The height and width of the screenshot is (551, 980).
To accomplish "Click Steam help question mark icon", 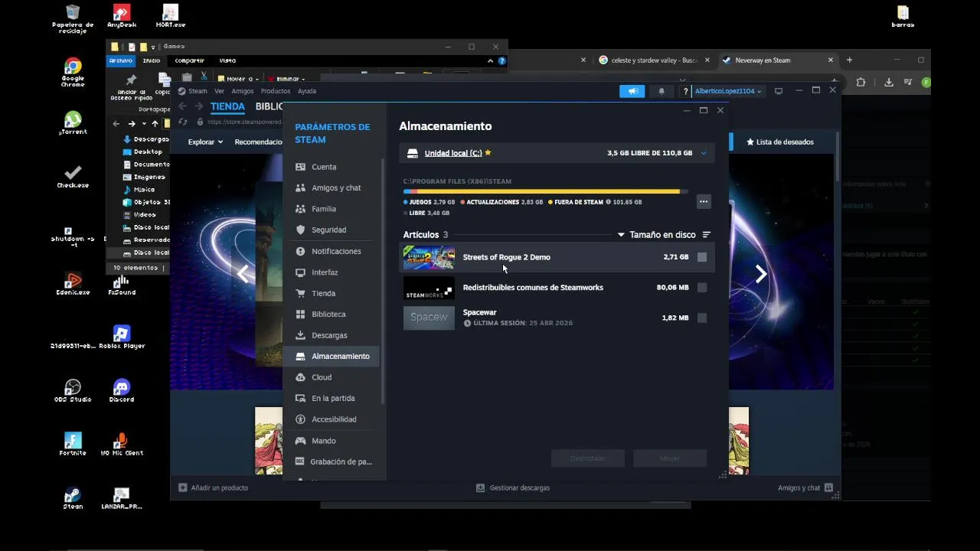I will click(x=685, y=91).
